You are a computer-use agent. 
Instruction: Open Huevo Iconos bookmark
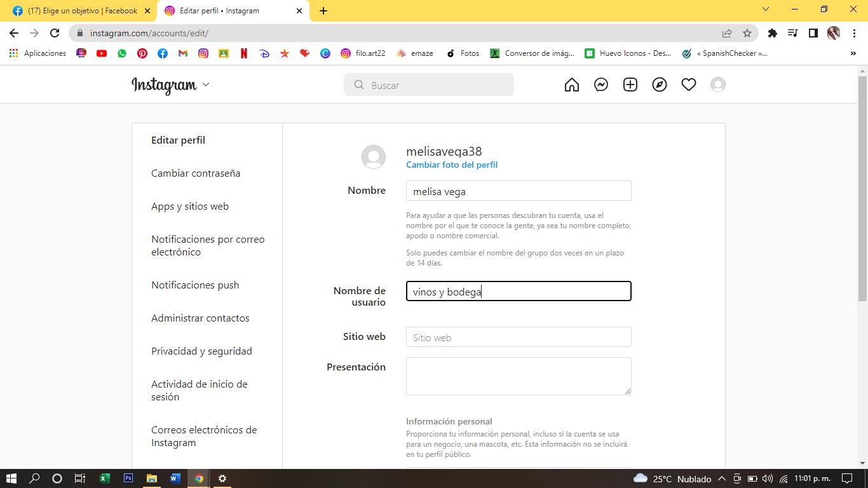[628, 53]
